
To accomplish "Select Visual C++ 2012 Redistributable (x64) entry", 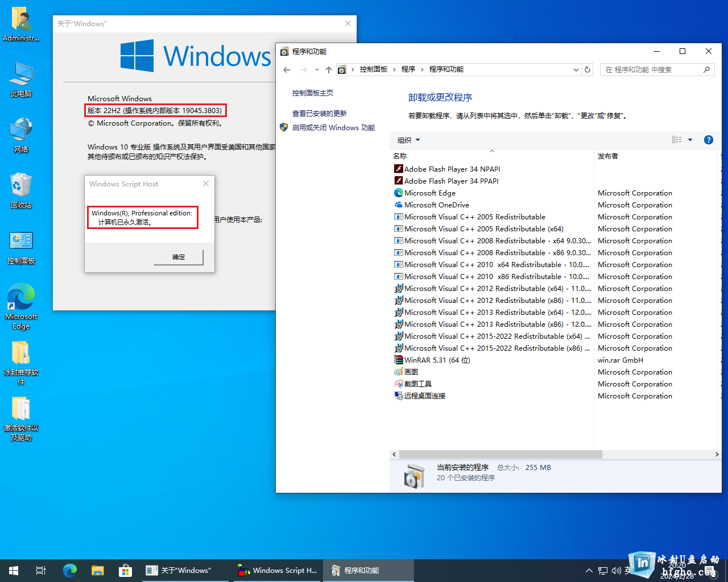I will [493, 288].
